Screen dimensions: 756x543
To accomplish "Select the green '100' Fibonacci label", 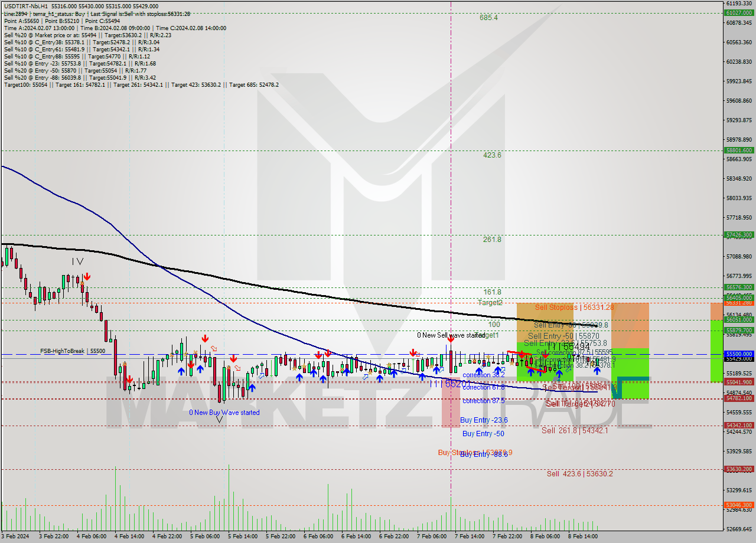I will point(494,325).
